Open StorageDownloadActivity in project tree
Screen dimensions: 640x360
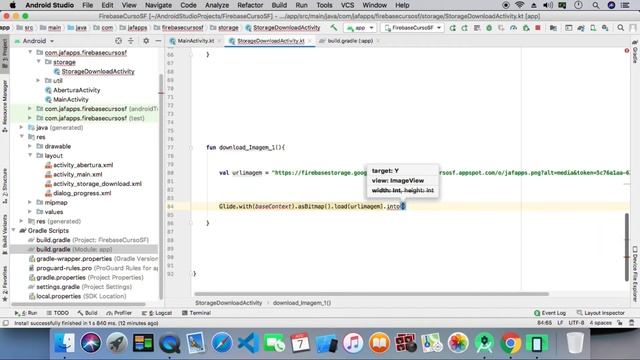tap(98, 71)
